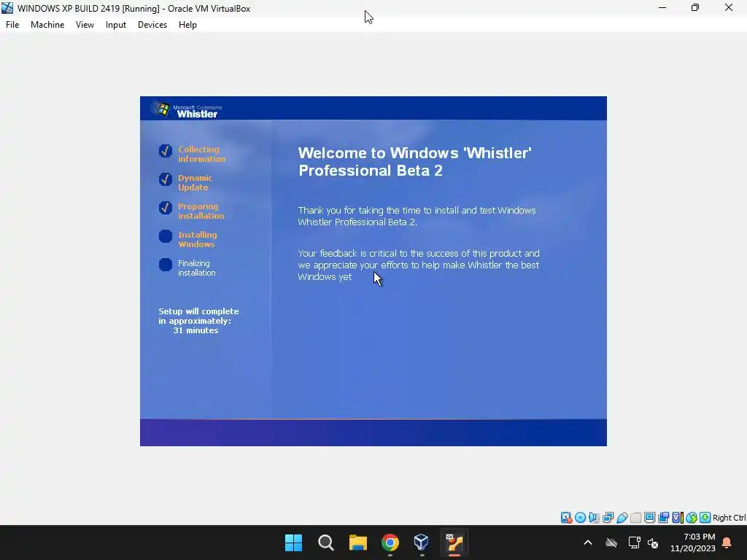This screenshot has height=560, width=747.
Task: Click the audio speaker status icon
Action: (594, 518)
